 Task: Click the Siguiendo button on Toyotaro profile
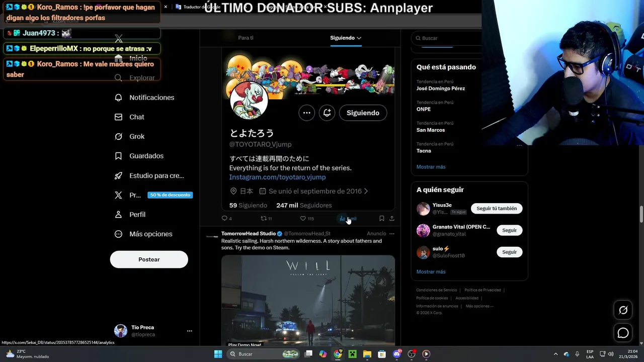pyautogui.click(x=363, y=113)
